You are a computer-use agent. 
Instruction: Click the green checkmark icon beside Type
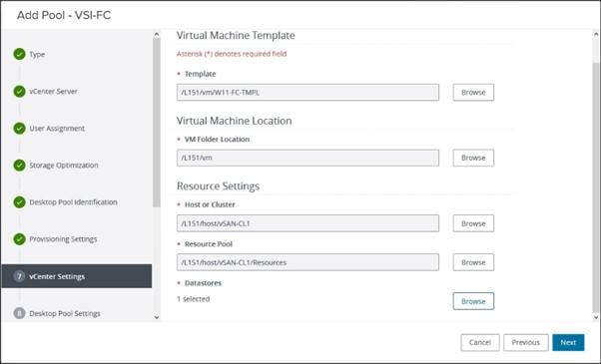point(19,55)
